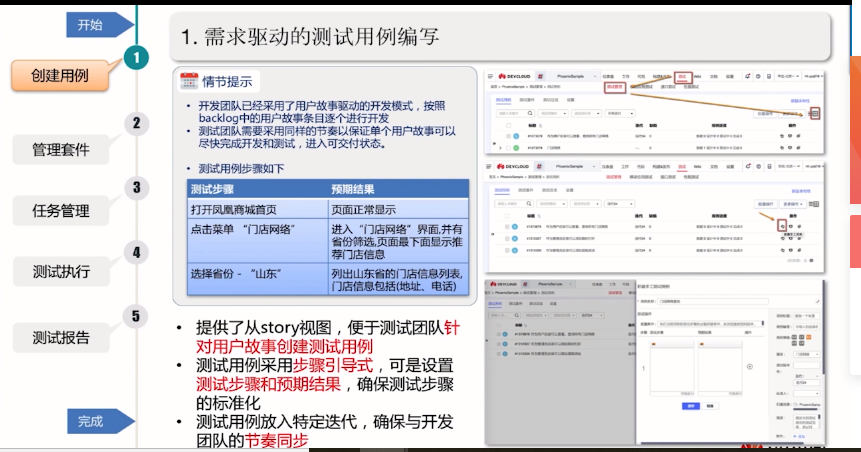The width and height of the screenshot is (861, 452).
Task: Click the 完成 arrow button
Action: [100, 421]
